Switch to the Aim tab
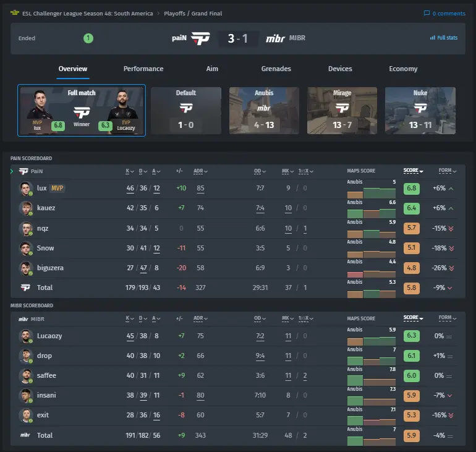The width and height of the screenshot is (476, 452). (x=212, y=69)
